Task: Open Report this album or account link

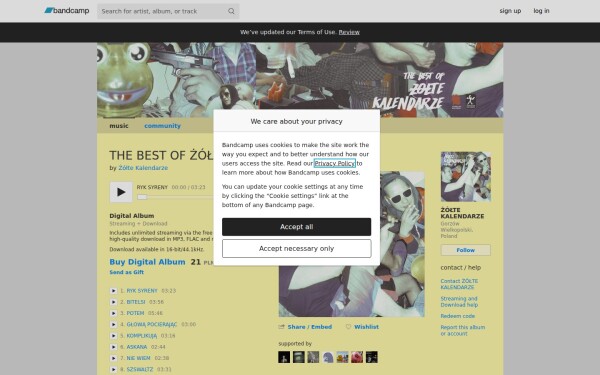Action: [463, 330]
